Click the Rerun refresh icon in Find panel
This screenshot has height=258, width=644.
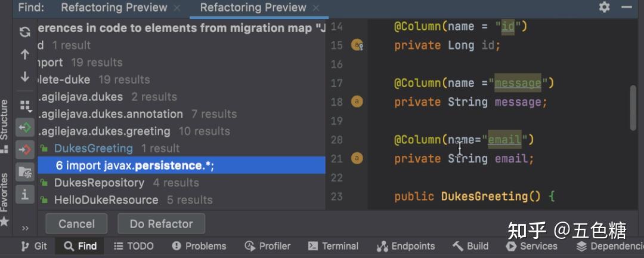pyautogui.click(x=25, y=32)
